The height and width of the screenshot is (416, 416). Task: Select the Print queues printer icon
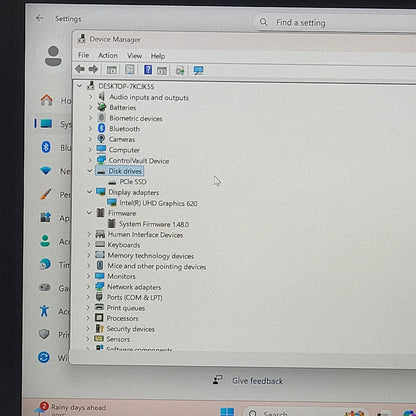point(99,307)
